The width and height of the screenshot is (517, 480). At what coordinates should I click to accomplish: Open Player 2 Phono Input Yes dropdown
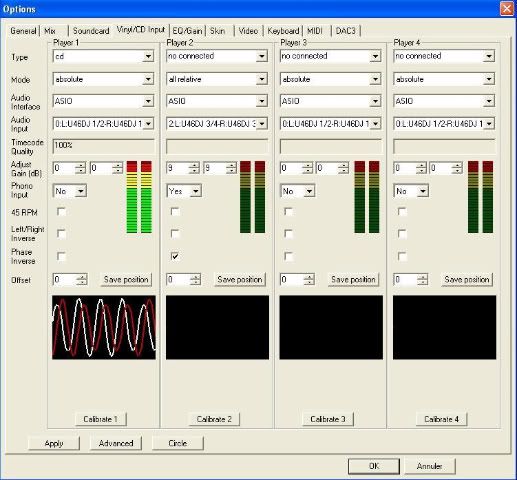tap(184, 191)
